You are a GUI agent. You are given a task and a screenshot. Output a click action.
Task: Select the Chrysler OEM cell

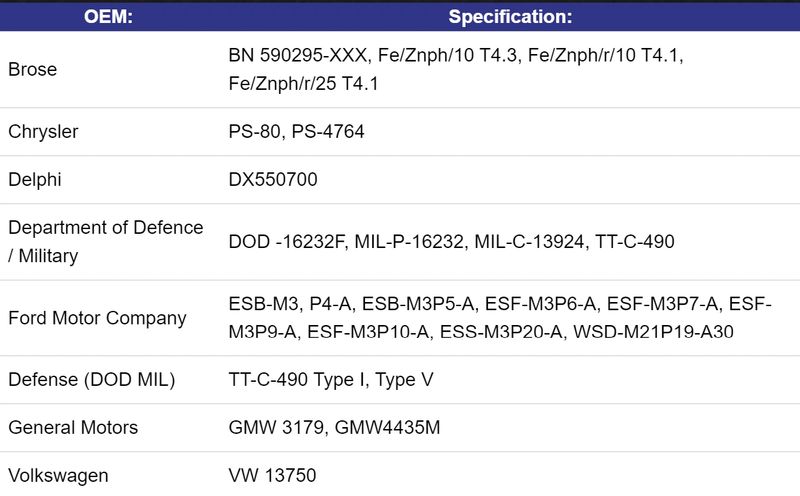pos(43,132)
